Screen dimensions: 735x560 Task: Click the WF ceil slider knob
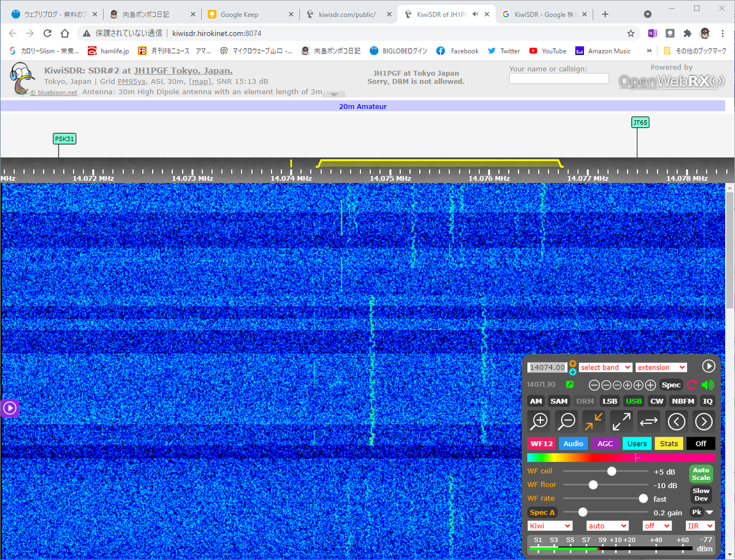[612, 471]
